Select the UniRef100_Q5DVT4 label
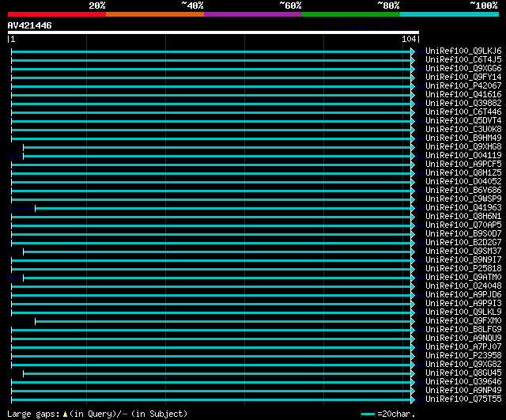 [463, 121]
